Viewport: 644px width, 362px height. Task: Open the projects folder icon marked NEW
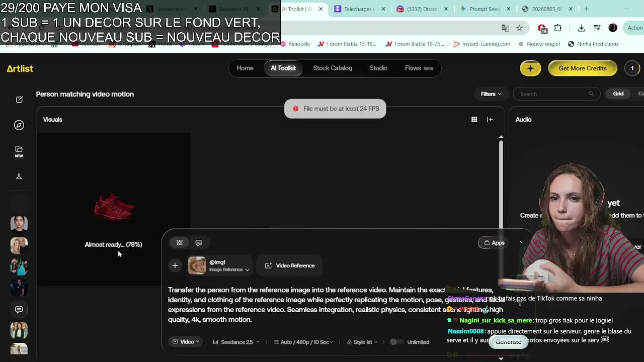(19, 151)
